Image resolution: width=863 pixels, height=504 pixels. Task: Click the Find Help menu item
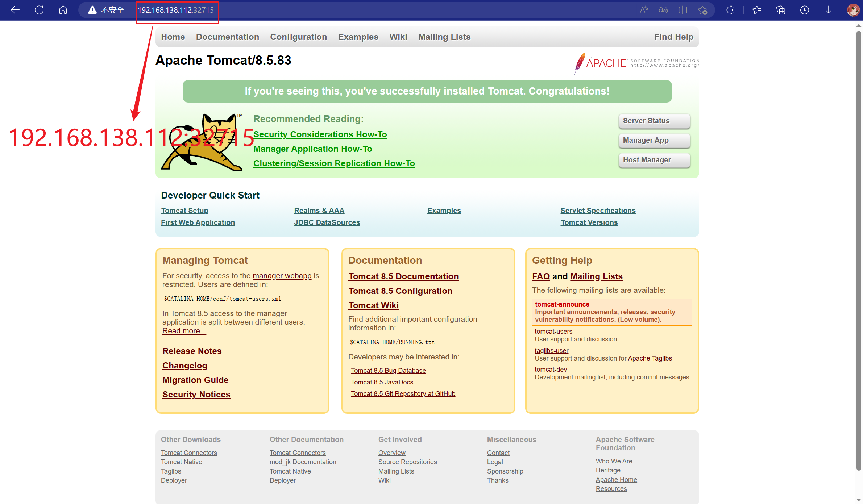click(673, 37)
